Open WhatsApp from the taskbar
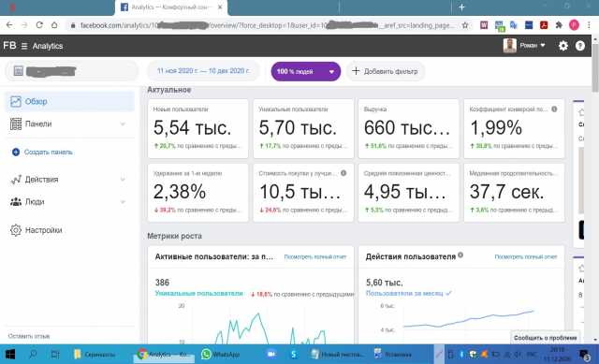This screenshot has height=364, width=599. 221,355
